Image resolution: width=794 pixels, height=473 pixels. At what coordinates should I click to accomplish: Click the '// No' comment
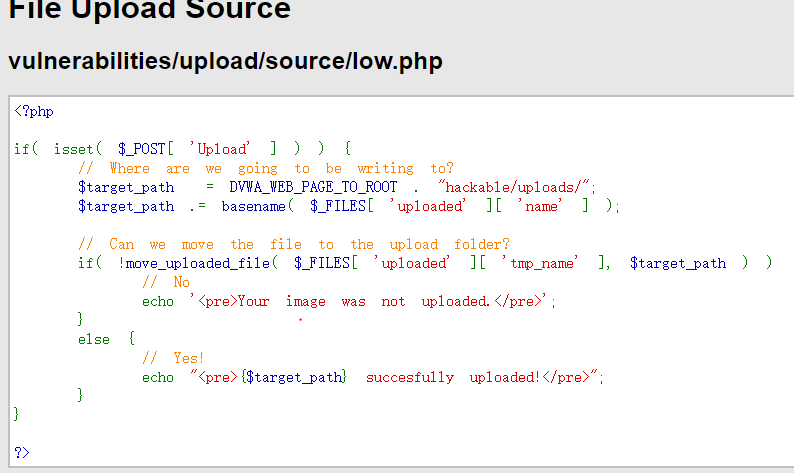[166, 282]
